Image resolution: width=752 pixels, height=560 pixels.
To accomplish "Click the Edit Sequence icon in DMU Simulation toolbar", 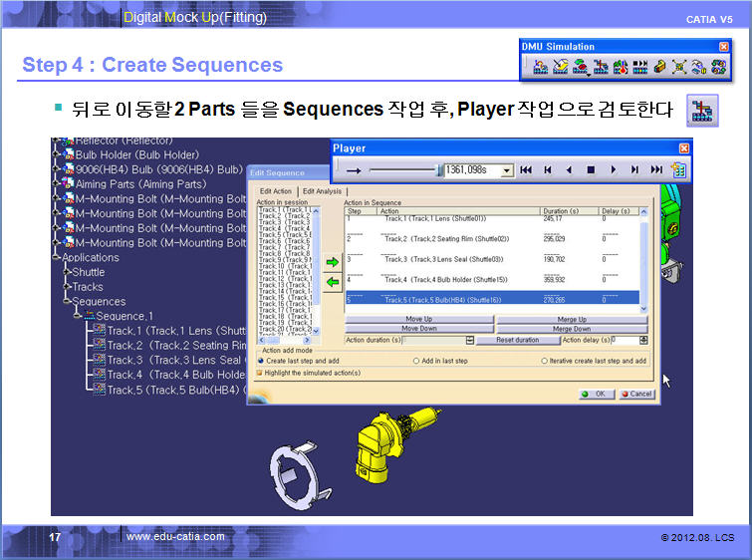I will click(x=601, y=67).
